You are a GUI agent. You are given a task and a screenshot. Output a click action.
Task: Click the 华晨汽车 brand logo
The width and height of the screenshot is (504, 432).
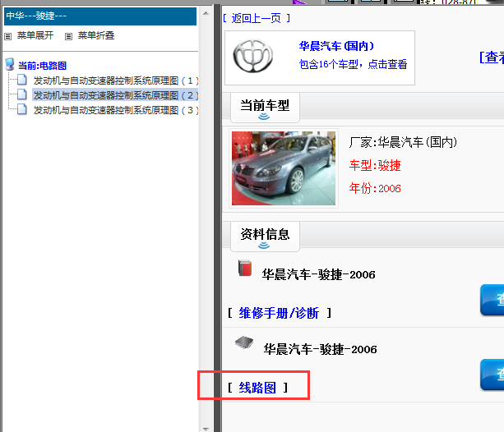[x=253, y=56]
